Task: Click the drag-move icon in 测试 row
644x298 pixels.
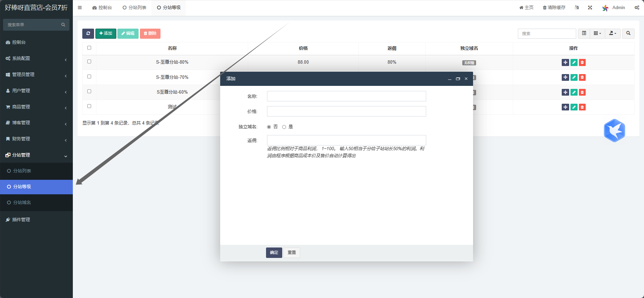Action: (x=565, y=107)
